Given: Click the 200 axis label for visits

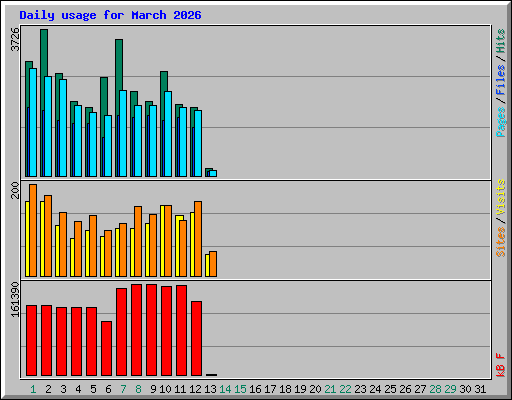Looking at the screenshot, I should [15, 190].
